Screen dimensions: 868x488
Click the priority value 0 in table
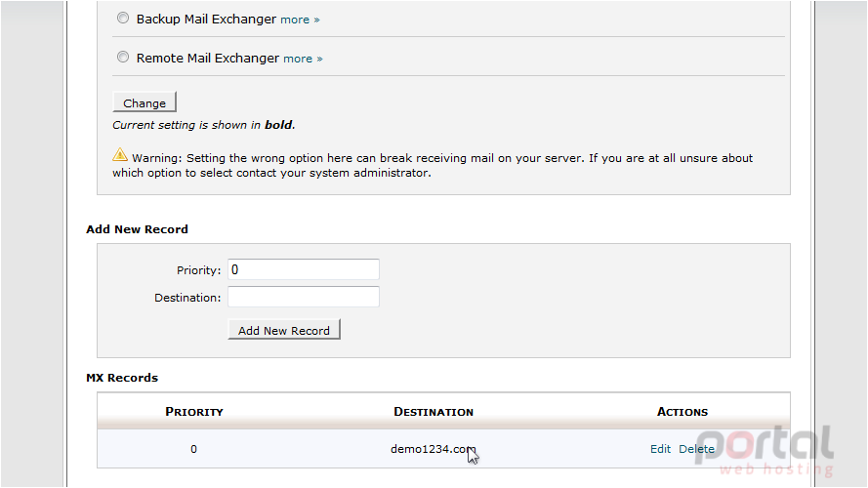coord(193,449)
